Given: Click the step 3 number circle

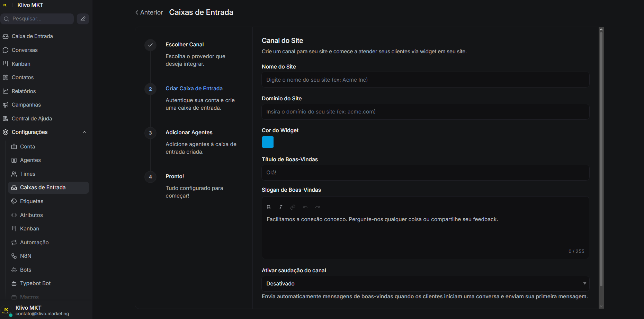Looking at the screenshot, I should pyautogui.click(x=150, y=133).
